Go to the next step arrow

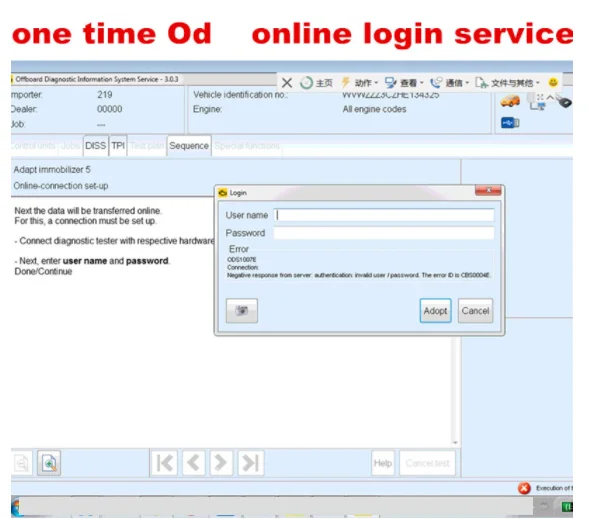221,463
